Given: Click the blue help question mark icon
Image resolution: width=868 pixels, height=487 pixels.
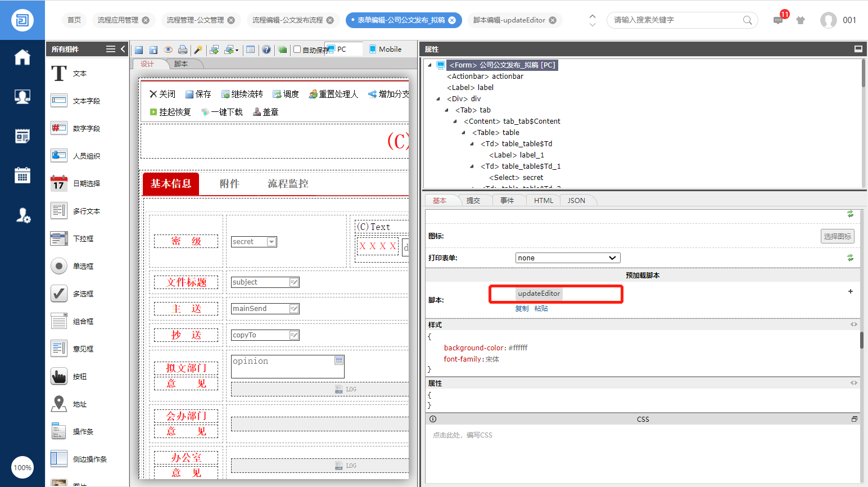Looking at the screenshot, I should click(x=266, y=49).
